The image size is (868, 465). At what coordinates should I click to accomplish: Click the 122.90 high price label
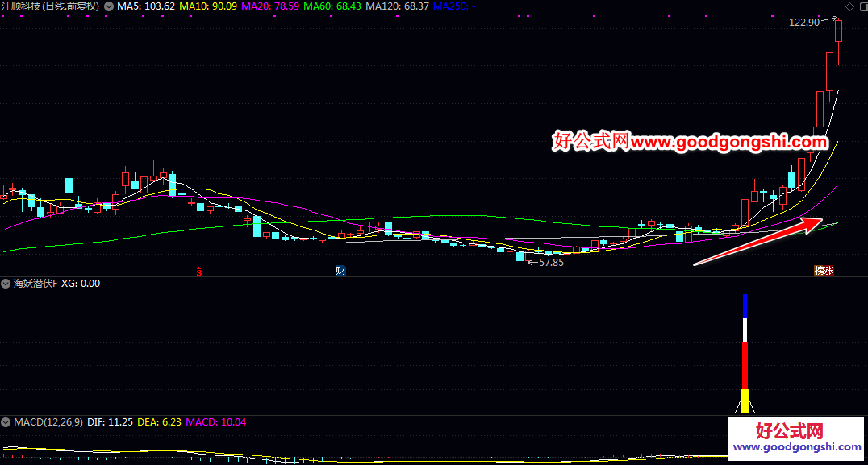[804, 23]
